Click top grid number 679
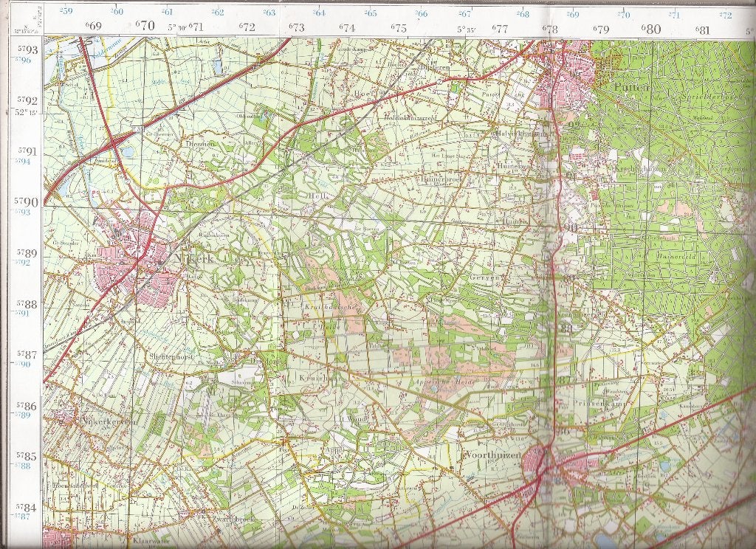 click(601, 30)
